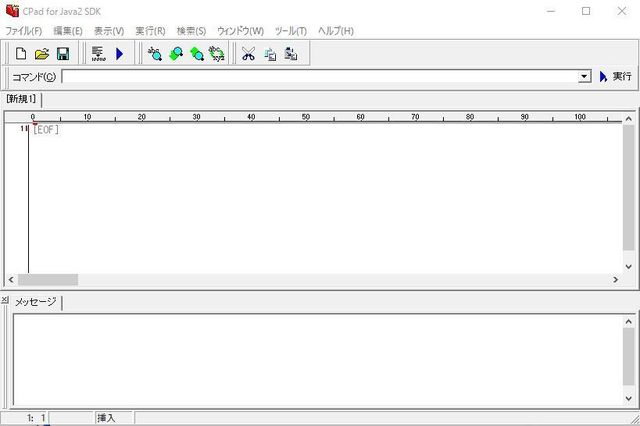This screenshot has width=640, height=426.
Task: Click the コマンド(C) label
Action: tap(34, 77)
